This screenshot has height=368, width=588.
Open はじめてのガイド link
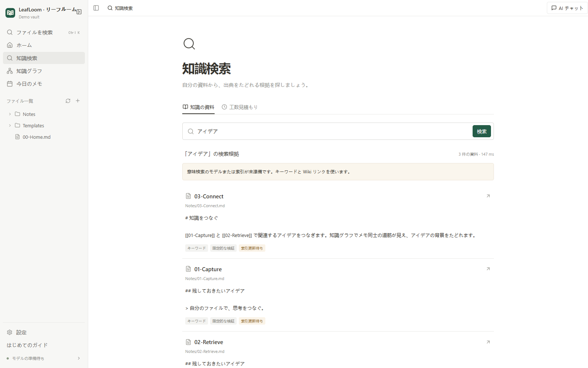pyautogui.click(x=27, y=345)
